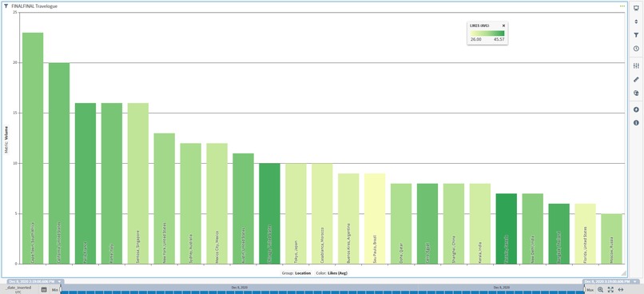The height and width of the screenshot is (294, 644).
Task: Select the Bangkok, Thailand bar
Action: click(559, 233)
